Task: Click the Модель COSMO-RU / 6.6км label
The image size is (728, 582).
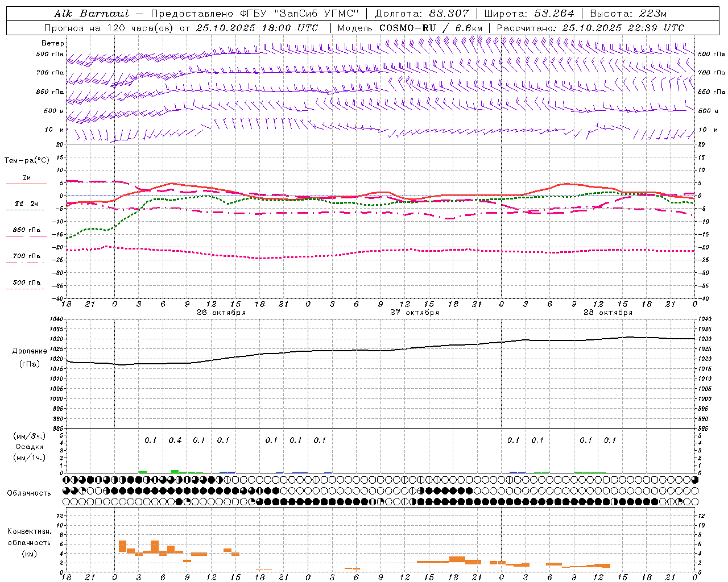Action: coord(410,28)
